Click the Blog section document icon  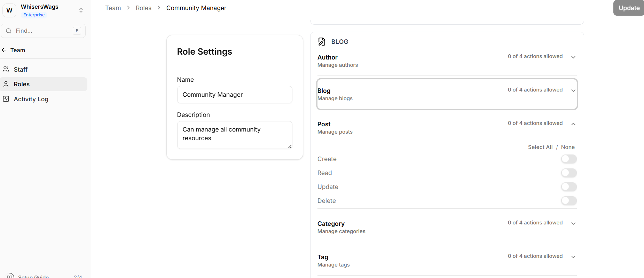[x=322, y=42]
